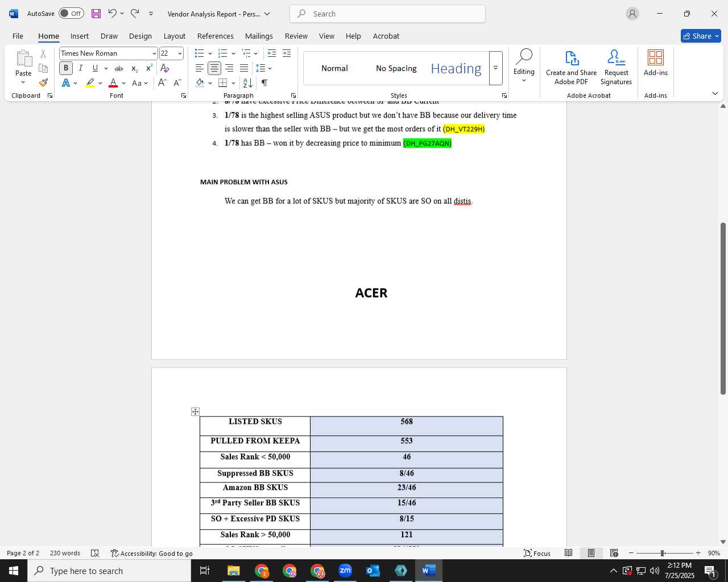Increase font size with Grow Font
Image resolution: width=728 pixels, height=582 pixels.
162,83
